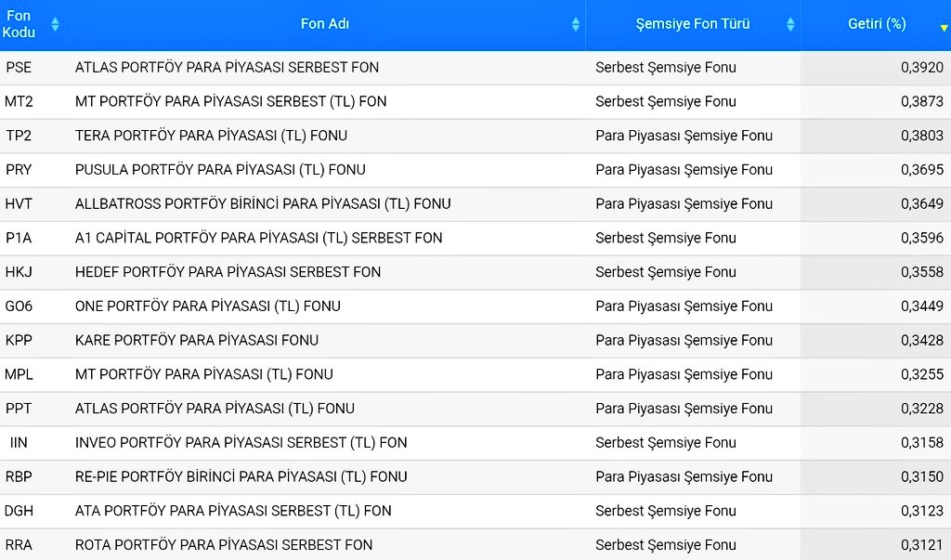Click fund code DGH
951x560 pixels.
pos(19,511)
